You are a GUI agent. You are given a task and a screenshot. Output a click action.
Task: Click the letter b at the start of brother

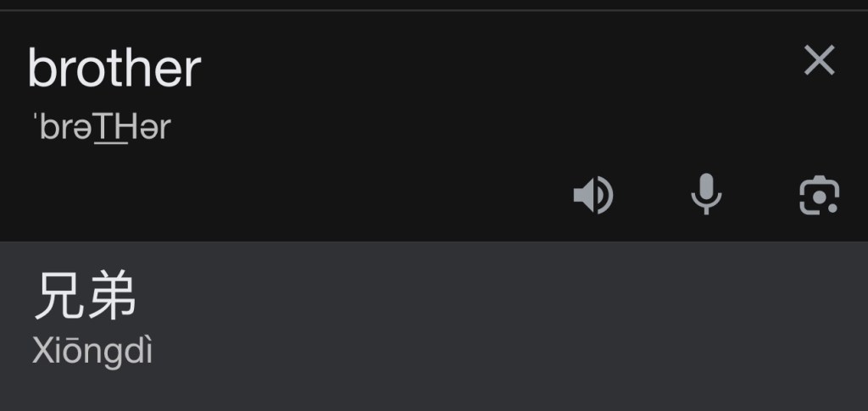(40, 69)
